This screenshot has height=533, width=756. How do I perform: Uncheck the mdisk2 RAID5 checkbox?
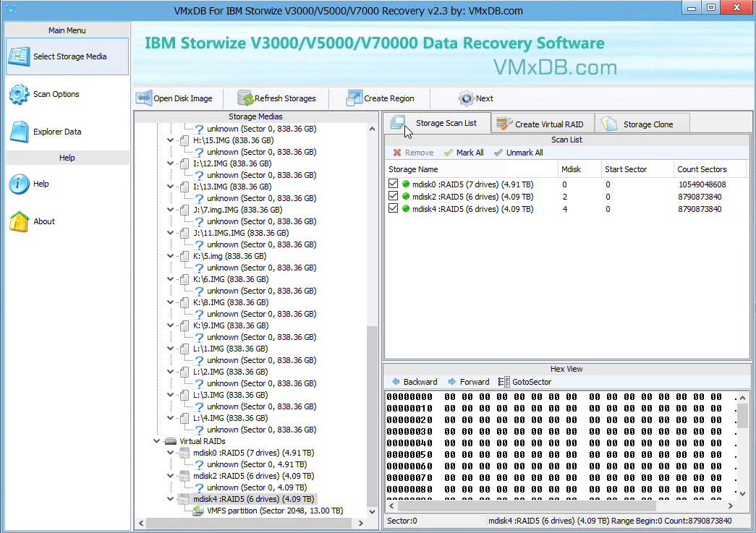(x=394, y=196)
